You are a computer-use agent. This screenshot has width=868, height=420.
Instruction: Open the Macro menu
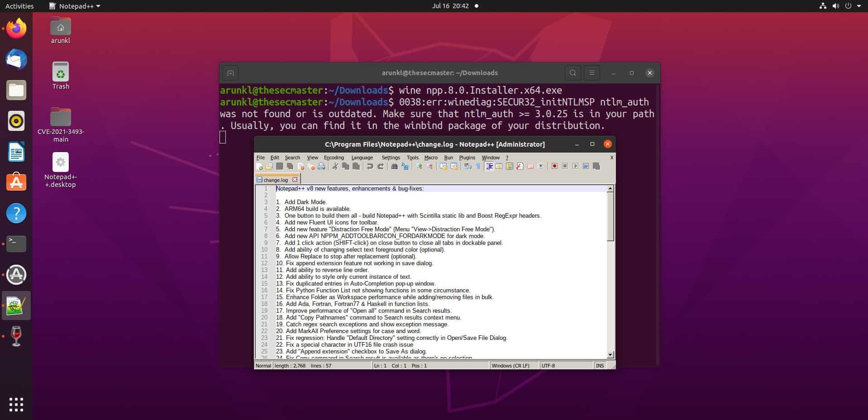[x=431, y=157]
